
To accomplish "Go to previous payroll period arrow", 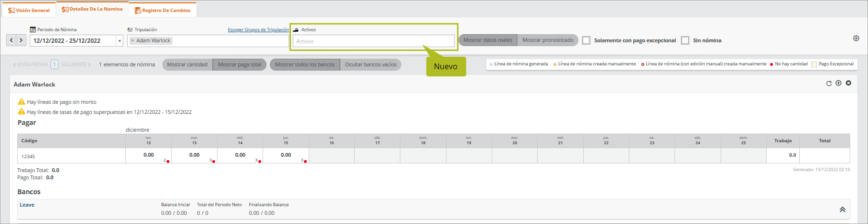I will tap(12, 40).
